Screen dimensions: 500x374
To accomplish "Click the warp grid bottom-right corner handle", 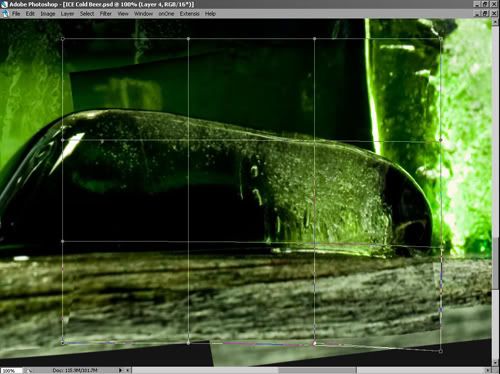I will pos(441,351).
